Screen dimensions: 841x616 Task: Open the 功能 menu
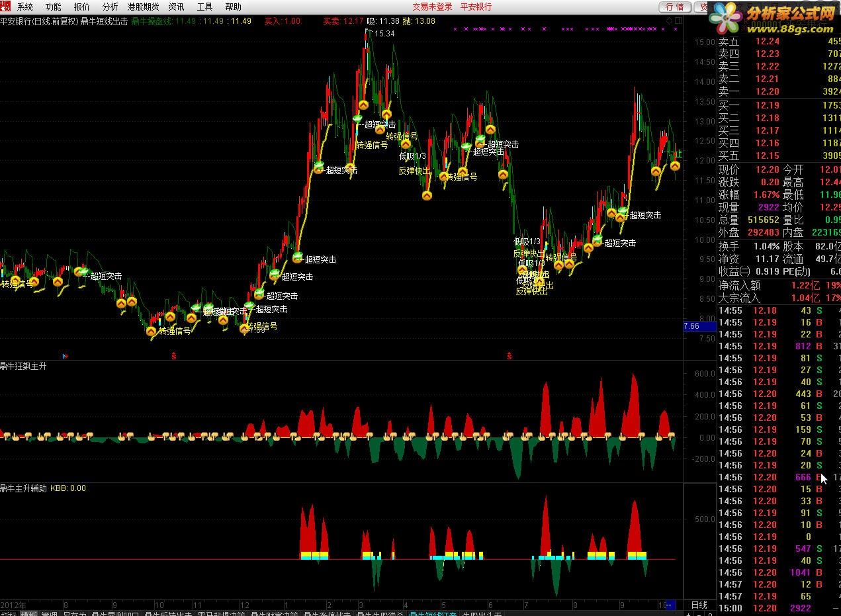[x=54, y=7]
